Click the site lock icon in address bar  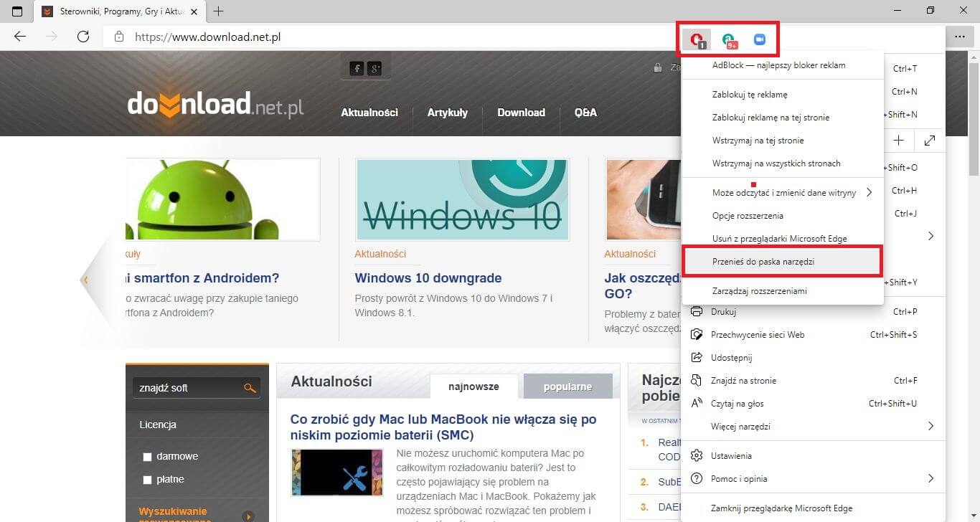coord(119,37)
